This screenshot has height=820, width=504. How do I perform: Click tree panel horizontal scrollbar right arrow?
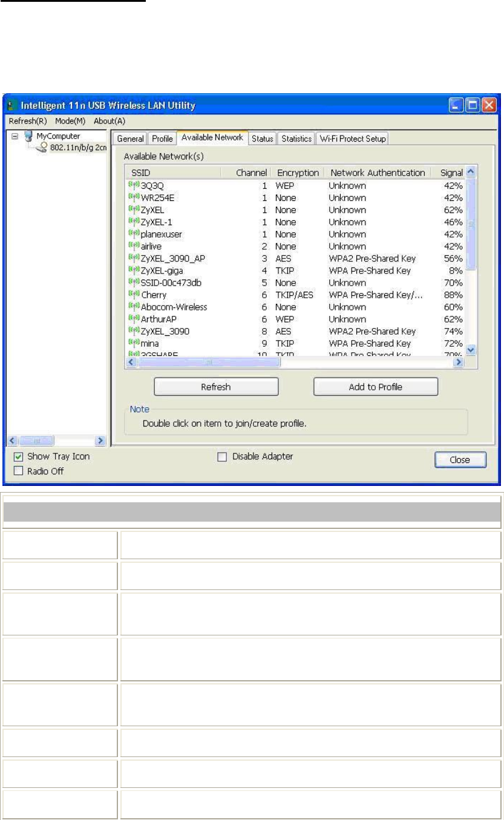[x=100, y=442]
